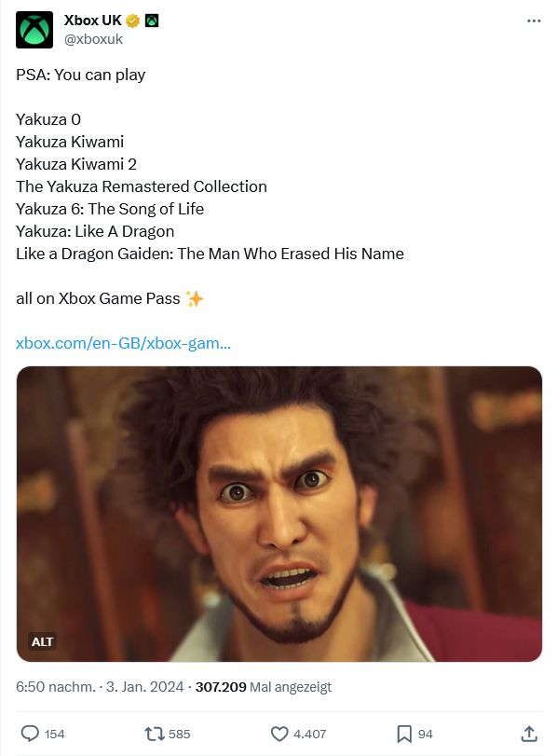
Task: Open the xbox.com/en-GB Game Pass link
Action: (123, 343)
